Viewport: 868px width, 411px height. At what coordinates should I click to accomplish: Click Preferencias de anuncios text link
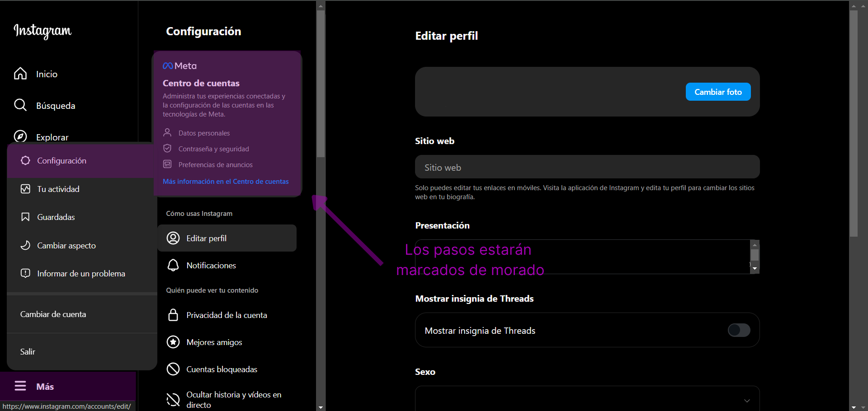point(215,164)
